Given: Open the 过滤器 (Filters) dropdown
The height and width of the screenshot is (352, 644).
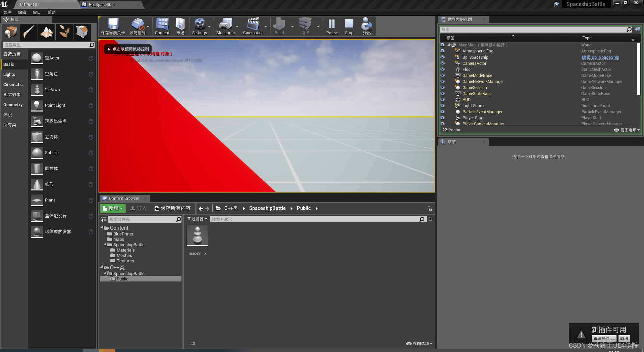Looking at the screenshot, I should 197,219.
